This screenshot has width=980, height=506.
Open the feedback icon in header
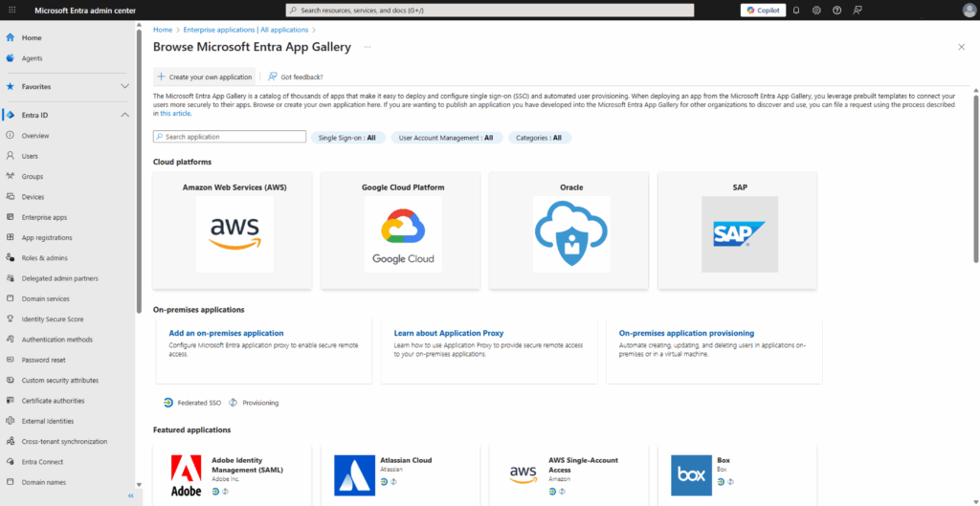point(857,10)
